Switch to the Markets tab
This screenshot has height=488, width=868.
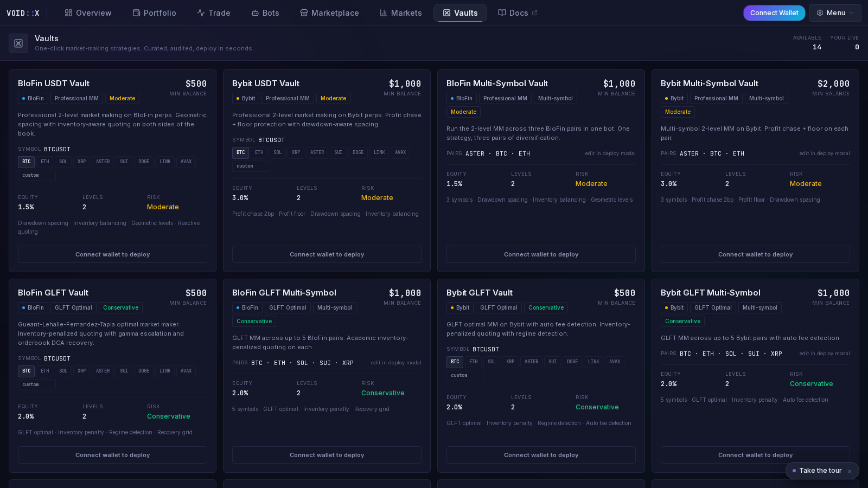click(401, 13)
